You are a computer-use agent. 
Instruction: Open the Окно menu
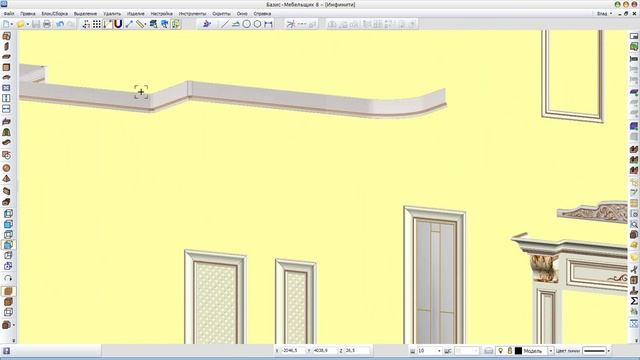click(242, 13)
